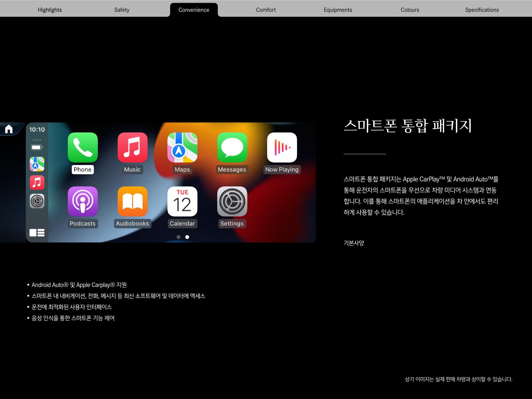
Task: Switch to the Colours tab
Action: [x=410, y=10]
